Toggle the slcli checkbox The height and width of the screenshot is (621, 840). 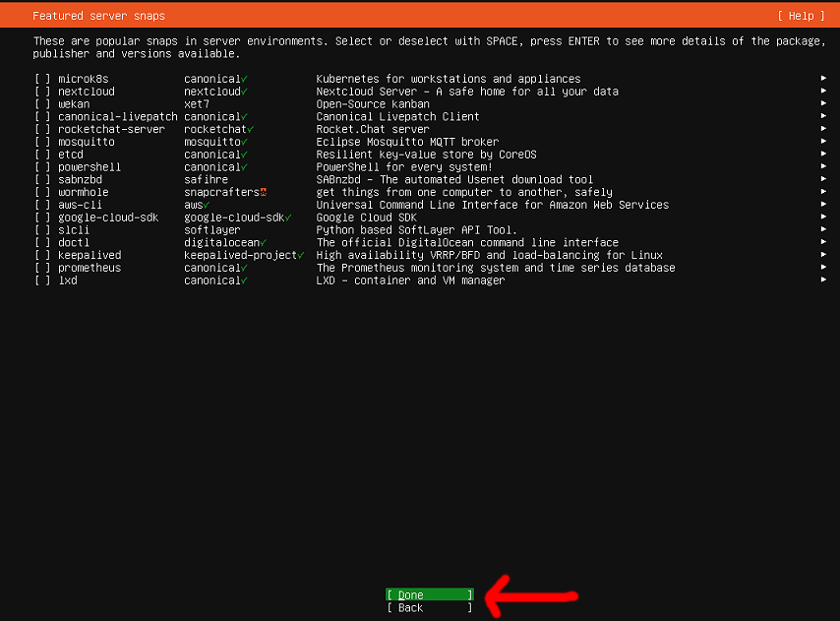point(42,230)
